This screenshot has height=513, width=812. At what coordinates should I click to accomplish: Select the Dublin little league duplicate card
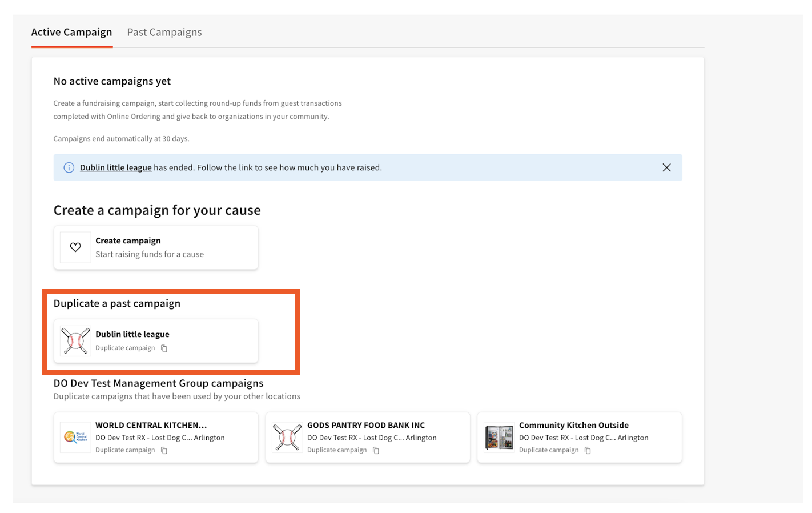click(x=155, y=340)
